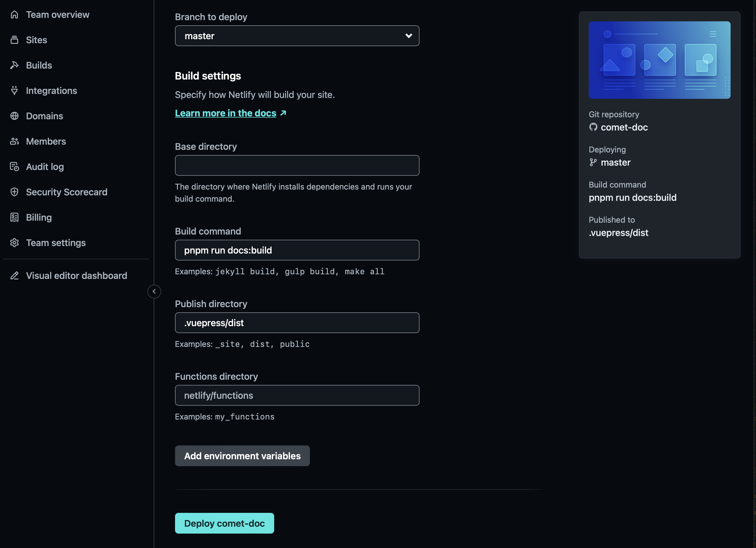This screenshot has width=756, height=548.
Task: Click the Audit log icon
Action: coord(14,167)
